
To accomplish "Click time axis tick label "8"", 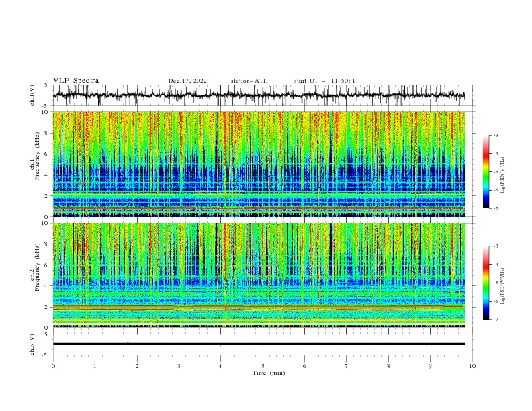I will 388,366.
